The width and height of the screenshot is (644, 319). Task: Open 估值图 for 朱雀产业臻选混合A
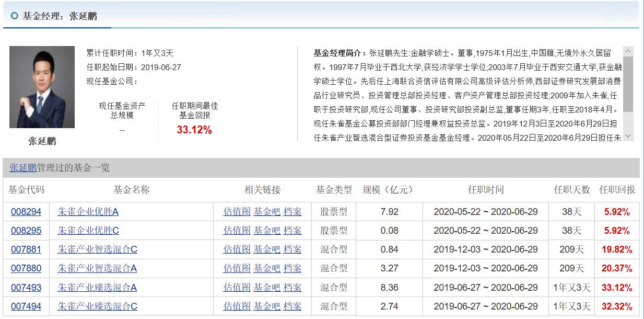[237, 287]
